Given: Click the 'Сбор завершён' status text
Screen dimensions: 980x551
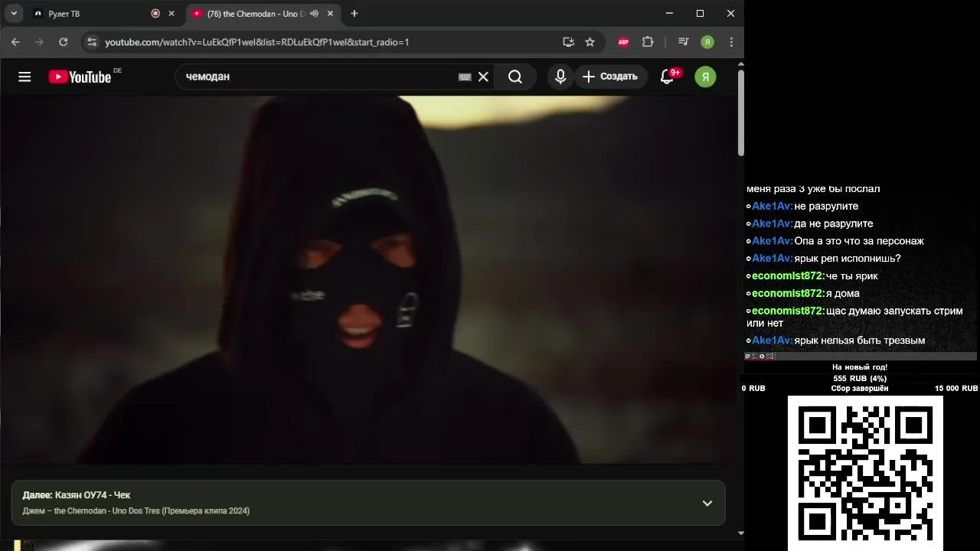Looking at the screenshot, I should point(860,389).
